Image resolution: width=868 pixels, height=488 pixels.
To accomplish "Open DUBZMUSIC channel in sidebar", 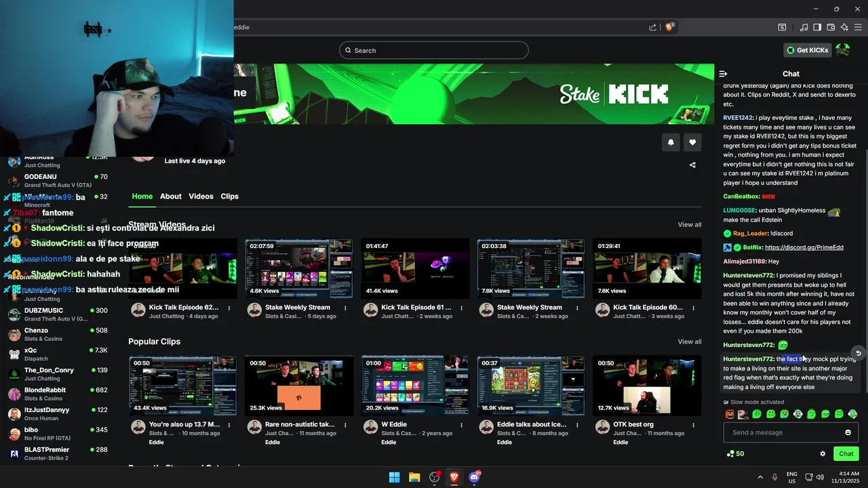I will (58, 314).
